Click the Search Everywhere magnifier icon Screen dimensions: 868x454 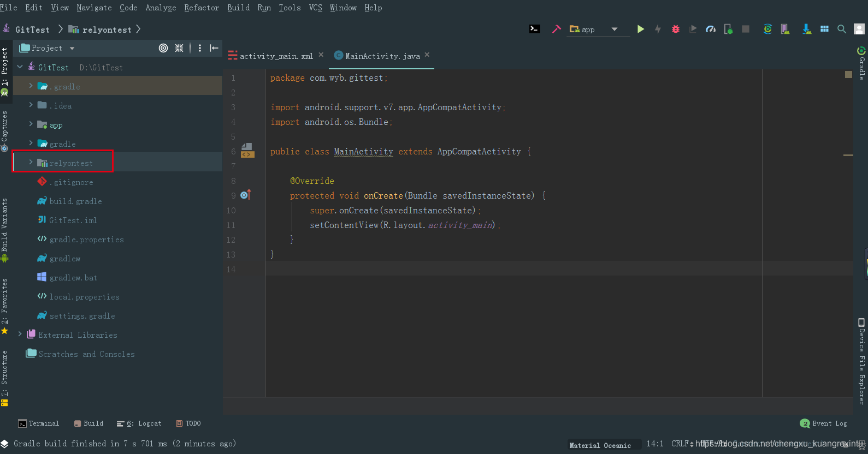842,29
